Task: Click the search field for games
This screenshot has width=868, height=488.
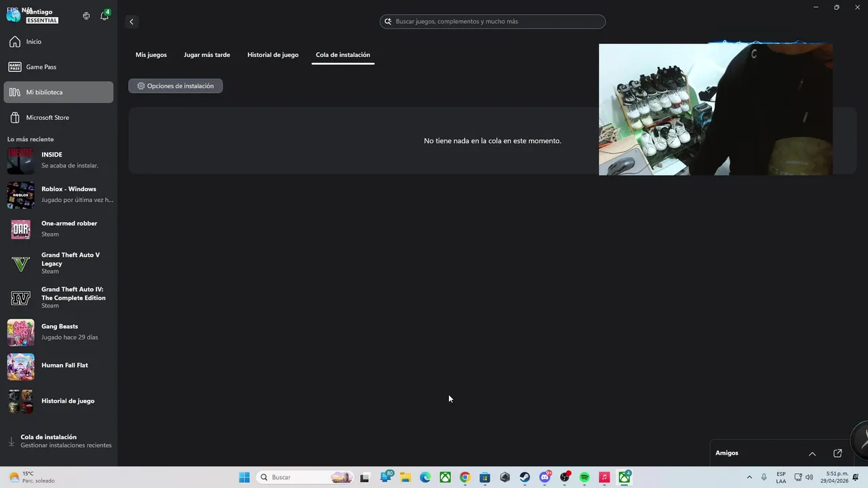Action: pyautogui.click(x=492, y=22)
